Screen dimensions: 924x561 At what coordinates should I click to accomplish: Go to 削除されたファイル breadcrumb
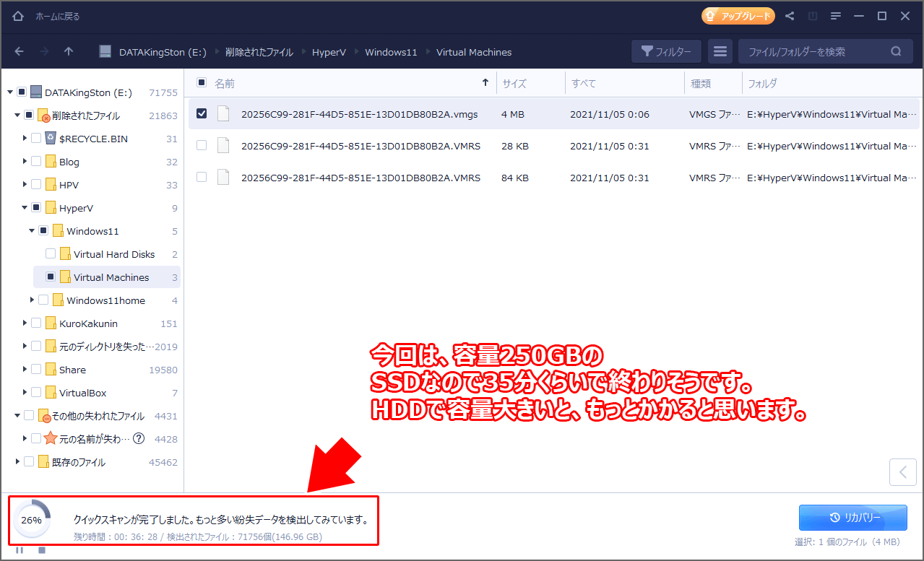coord(259,52)
